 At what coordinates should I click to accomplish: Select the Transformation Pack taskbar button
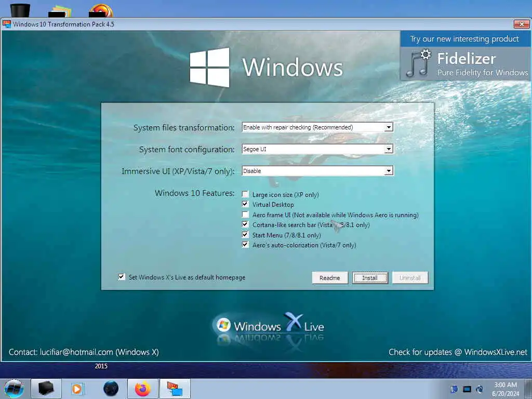click(x=175, y=389)
